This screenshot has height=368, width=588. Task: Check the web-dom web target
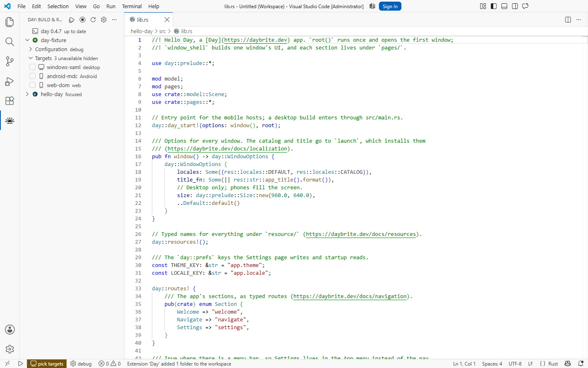33,85
